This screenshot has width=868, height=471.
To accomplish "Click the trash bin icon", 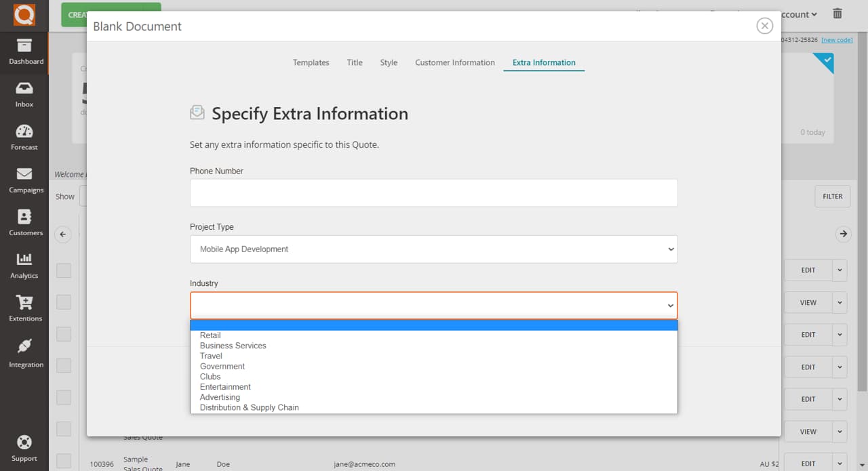I will coord(837,14).
